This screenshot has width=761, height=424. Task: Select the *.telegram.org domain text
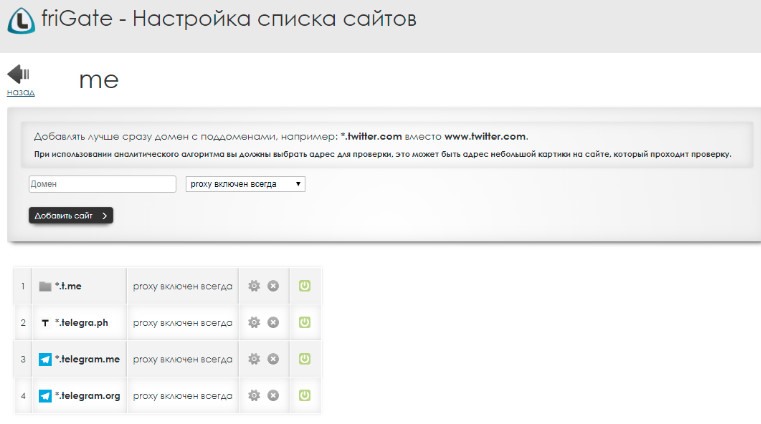tap(87, 396)
